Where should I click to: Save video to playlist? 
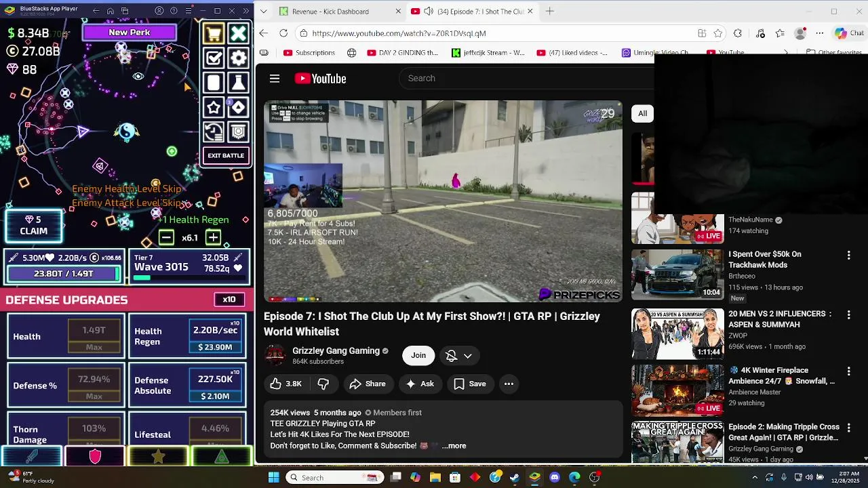pyautogui.click(x=470, y=384)
